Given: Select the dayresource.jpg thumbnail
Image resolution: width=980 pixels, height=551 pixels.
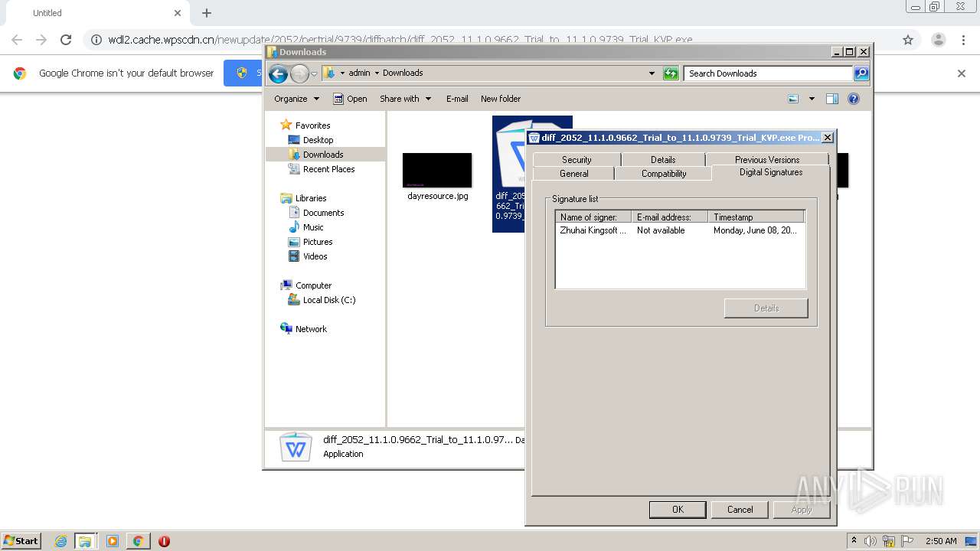Looking at the screenshot, I should tap(437, 170).
